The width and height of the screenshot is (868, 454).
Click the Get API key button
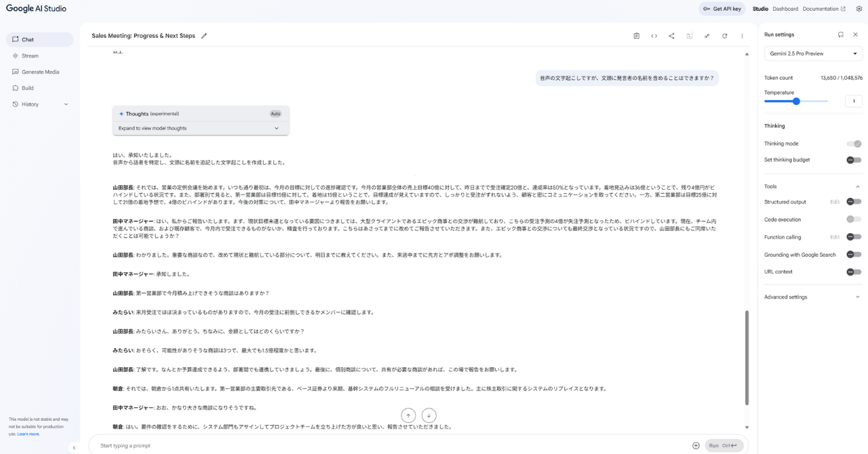tap(722, 9)
